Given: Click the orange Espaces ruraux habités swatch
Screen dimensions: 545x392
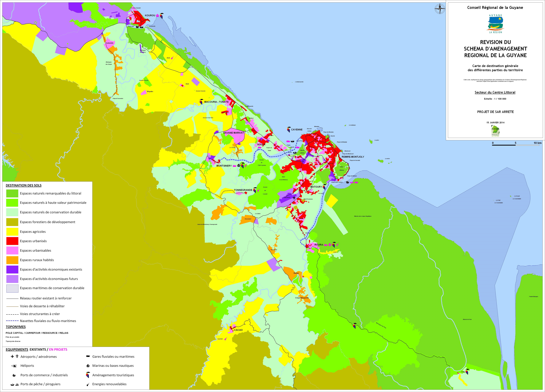Looking at the screenshot, I should pyautogui.click(x=12, y=260).
